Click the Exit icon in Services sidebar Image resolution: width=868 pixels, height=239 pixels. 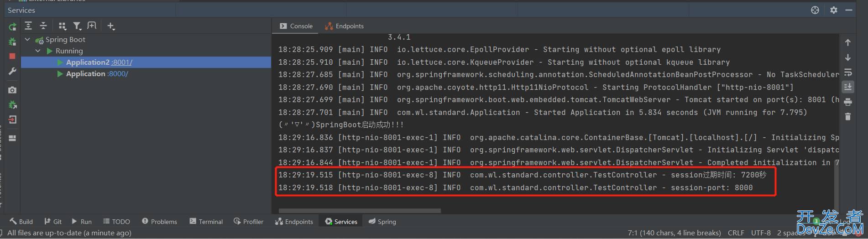click(x=12, y=119)
